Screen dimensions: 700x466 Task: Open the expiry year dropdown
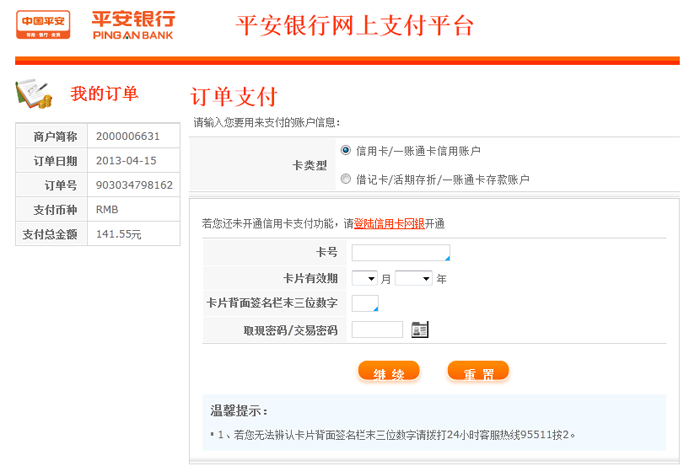point(413,278)
